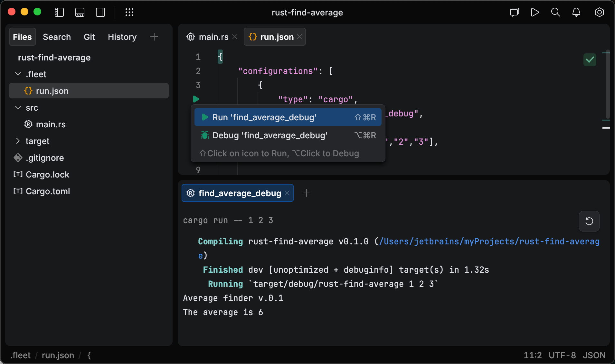Click the Run play icon in the titlebar

pyautogui.click(x=535, y=12)
